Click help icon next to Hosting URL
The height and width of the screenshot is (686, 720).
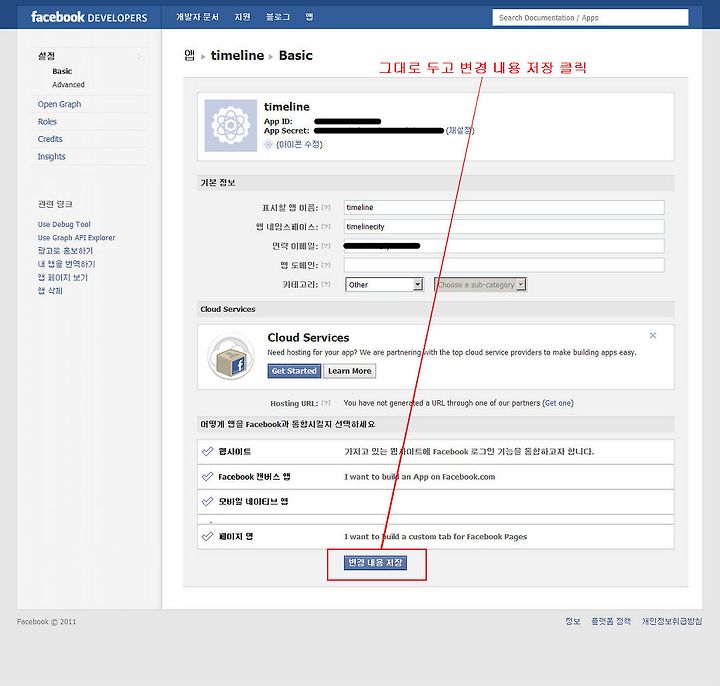pyautogui.click(x=326, y=403)
